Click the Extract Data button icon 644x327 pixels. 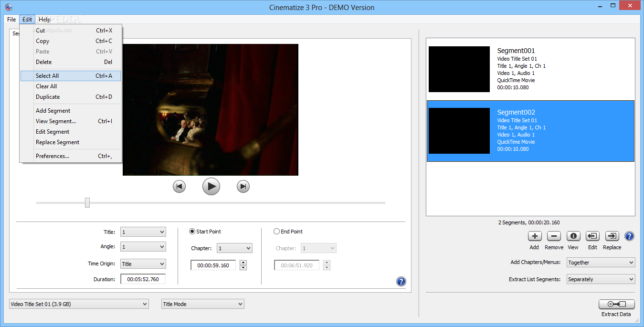point(616,304)
